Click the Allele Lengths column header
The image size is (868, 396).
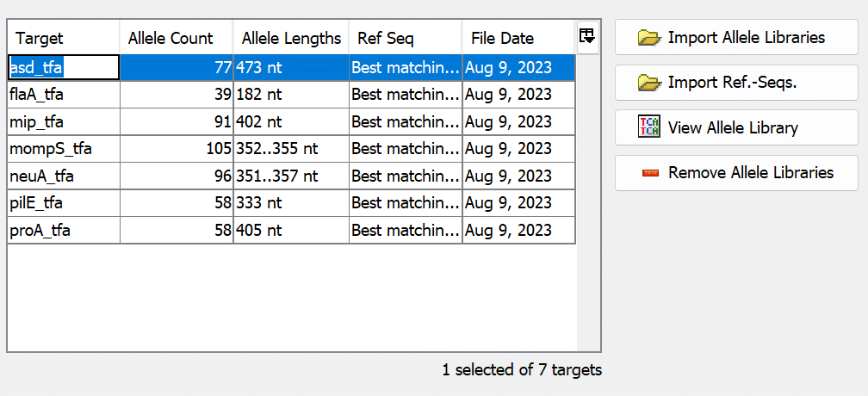click(291, 39)
